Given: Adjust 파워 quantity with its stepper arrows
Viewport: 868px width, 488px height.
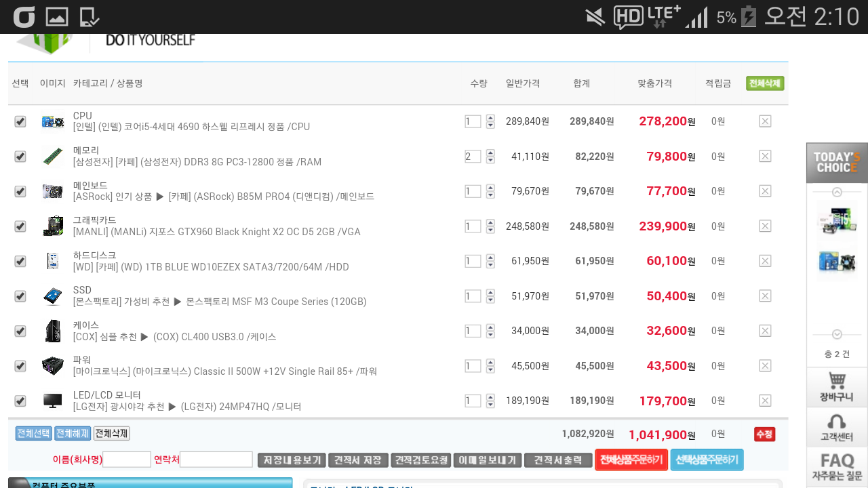Looking at the screenshot, I should point(490,365).
